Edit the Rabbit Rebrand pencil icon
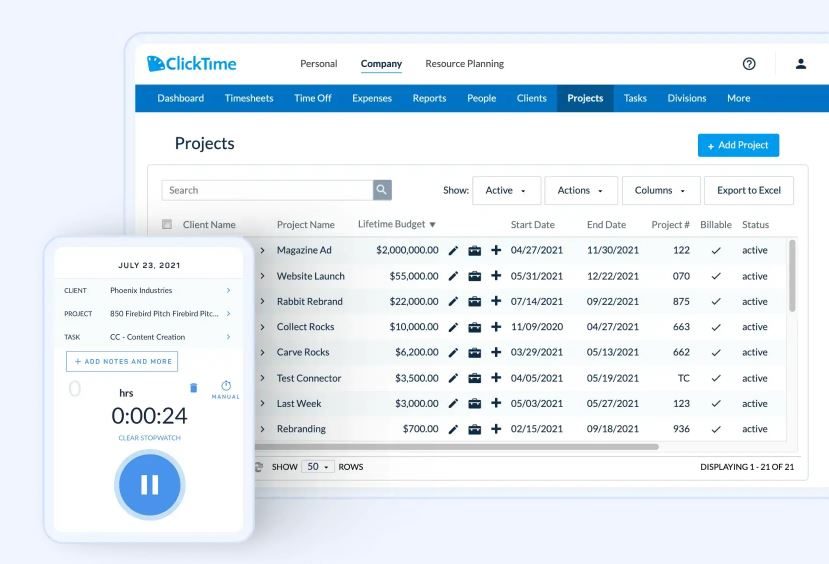829x564 pixels. click(x=453, y=301)
